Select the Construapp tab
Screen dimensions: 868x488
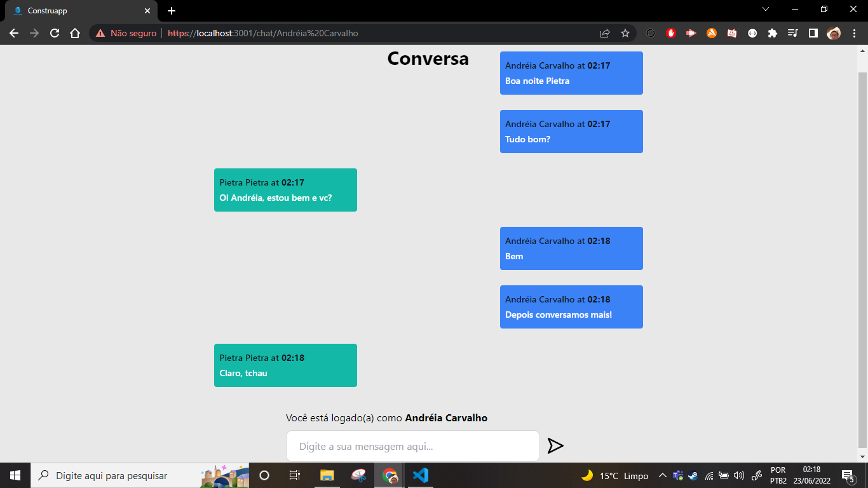[80, 11]
